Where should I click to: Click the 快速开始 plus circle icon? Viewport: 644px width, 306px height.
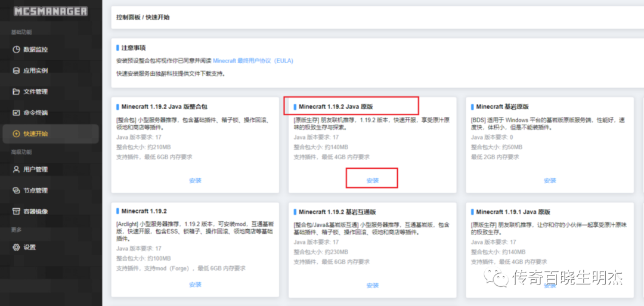pyautogui.click(x=17, y=134)
